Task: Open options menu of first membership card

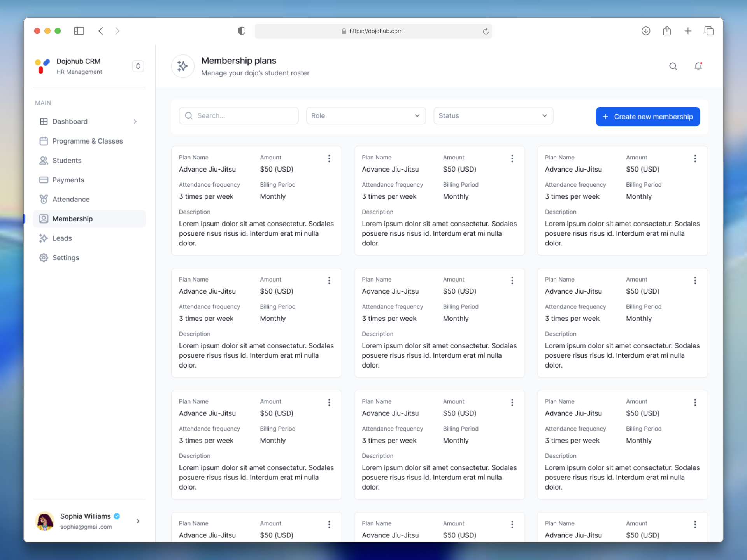Action: tap(329, 158)
